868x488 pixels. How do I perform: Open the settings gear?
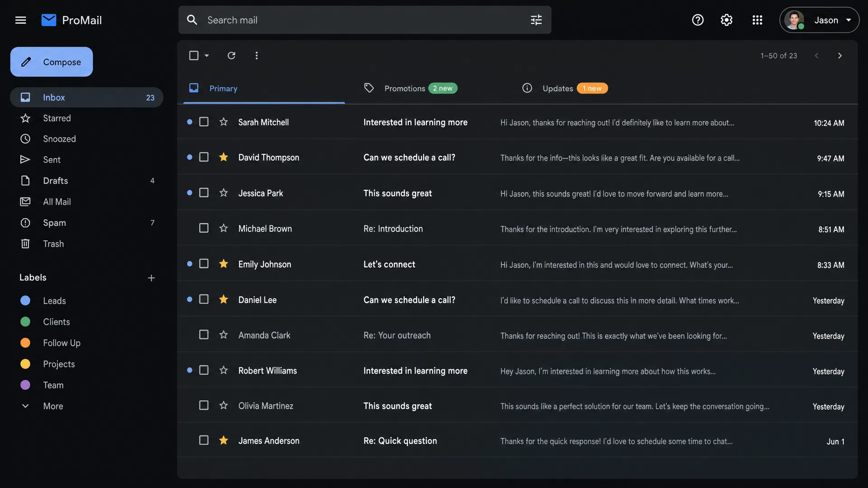pos(726,20)
